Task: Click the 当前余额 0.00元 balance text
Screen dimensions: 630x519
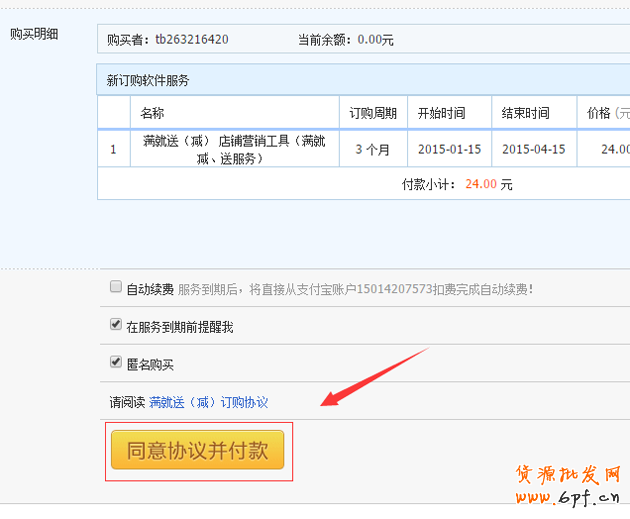Action: [345, 40]
